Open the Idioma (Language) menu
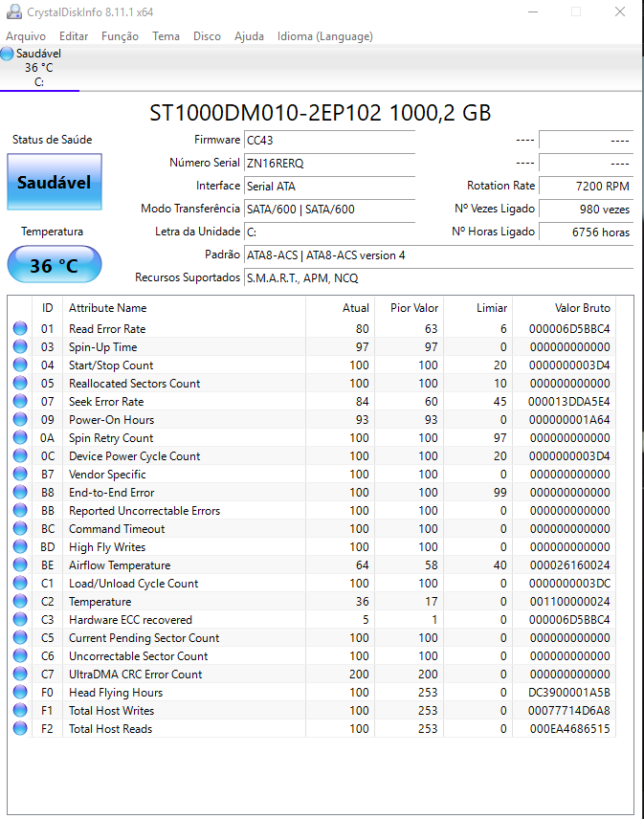The image size is (644, 819). [x=325, y=36]
